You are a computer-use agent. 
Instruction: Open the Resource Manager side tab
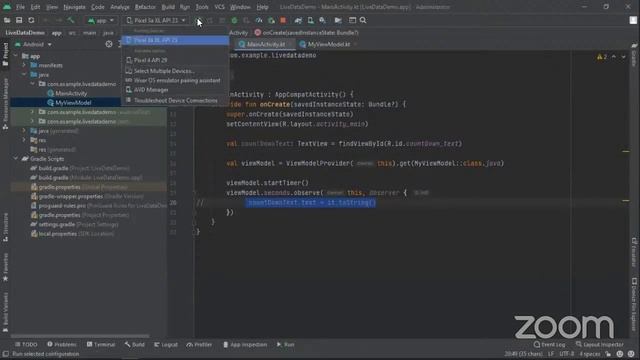[x=5, y=104]
